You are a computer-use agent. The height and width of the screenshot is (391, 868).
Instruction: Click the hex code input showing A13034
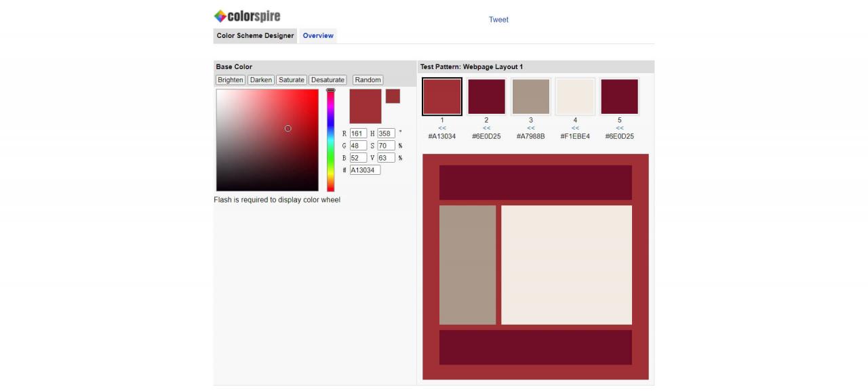click(365, 170)
